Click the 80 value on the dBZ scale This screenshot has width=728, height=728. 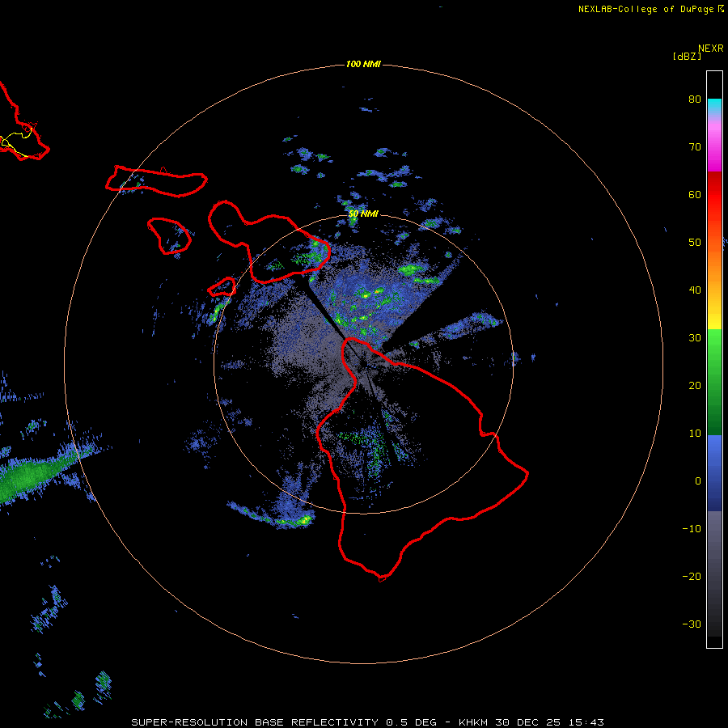(x=695, y=99)
